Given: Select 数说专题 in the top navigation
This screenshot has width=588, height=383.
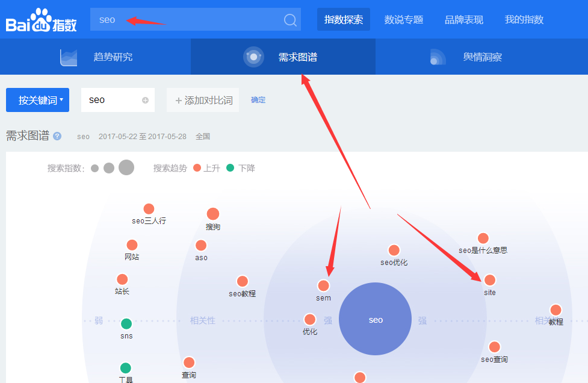Looking at the screenshot, I should tap(403, 19).
